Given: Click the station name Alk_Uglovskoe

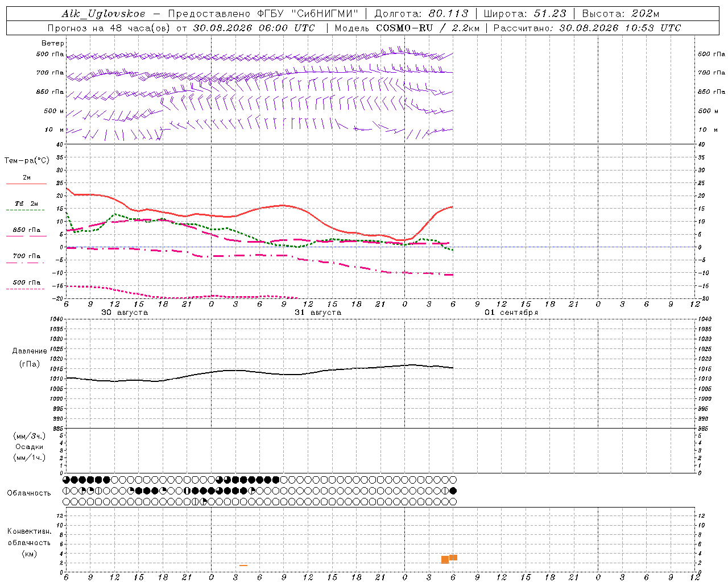Looking at the screenshot, I should [x=103, y=14].
